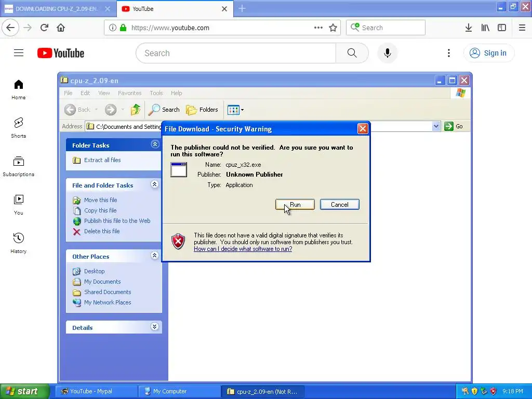The image size is (532, 399).
Task: Click the Go button next to address bar
Action: [x=454, y=126]
